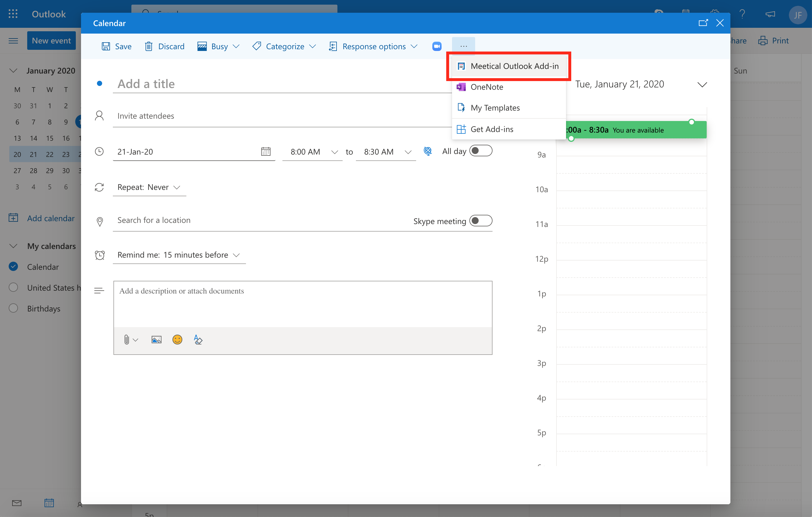This screenshot has height=517, width=812.
Task: Attach a file with the paperclip icon
Action: (127, 340)
